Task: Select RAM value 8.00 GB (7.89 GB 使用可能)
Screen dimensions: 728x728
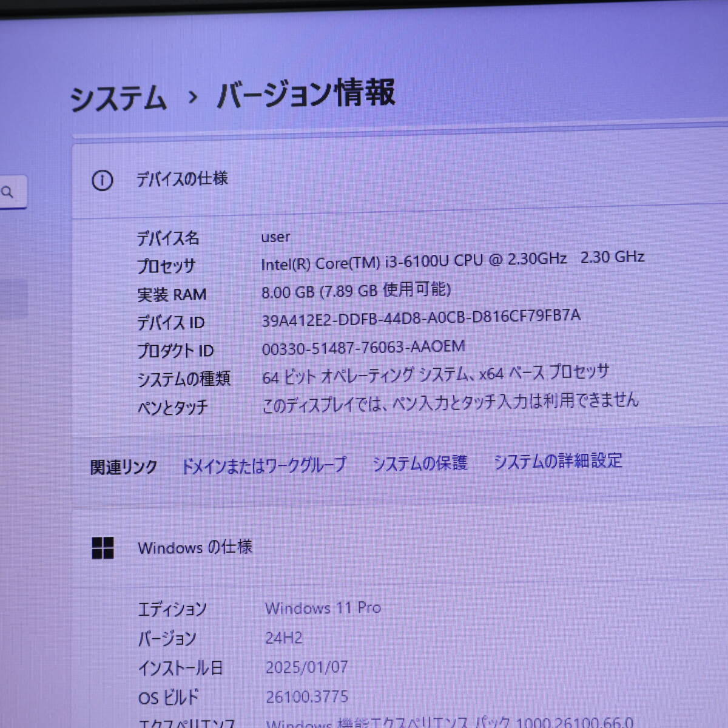Action: (356, 290)
